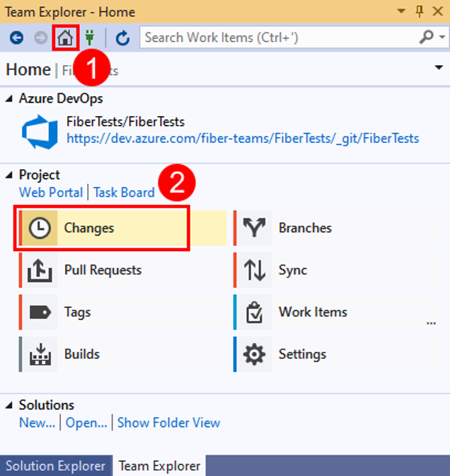This screenshot has width=450, height=476.
Task: Open the Task Board link
Action: click(x=124, y=193)
